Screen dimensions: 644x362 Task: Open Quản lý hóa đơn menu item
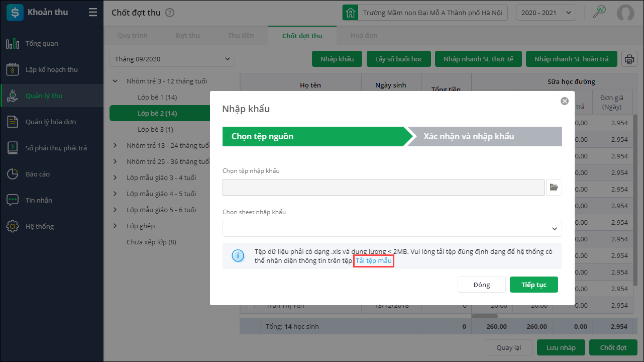point(52,122)
